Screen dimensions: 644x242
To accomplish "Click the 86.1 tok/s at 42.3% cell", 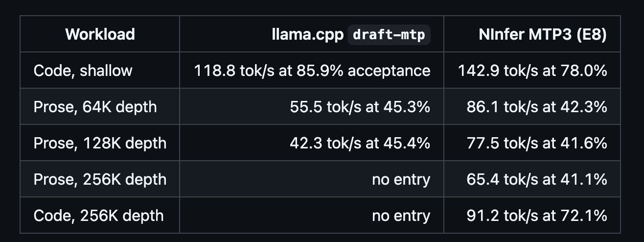I will click(x=532, y=106).
